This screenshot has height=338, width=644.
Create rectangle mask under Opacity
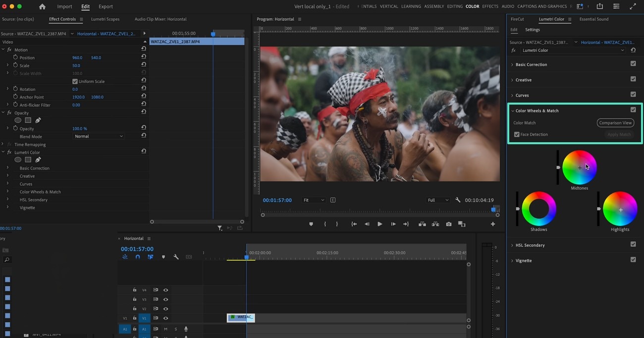[x=28, y=120]
